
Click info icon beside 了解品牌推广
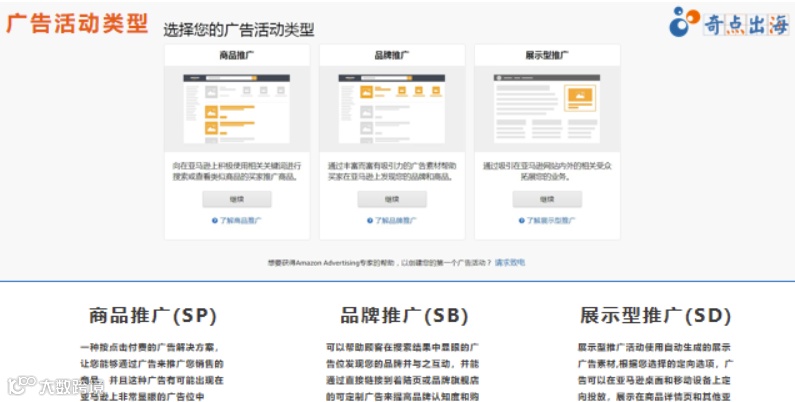click(x=370, y=221)
